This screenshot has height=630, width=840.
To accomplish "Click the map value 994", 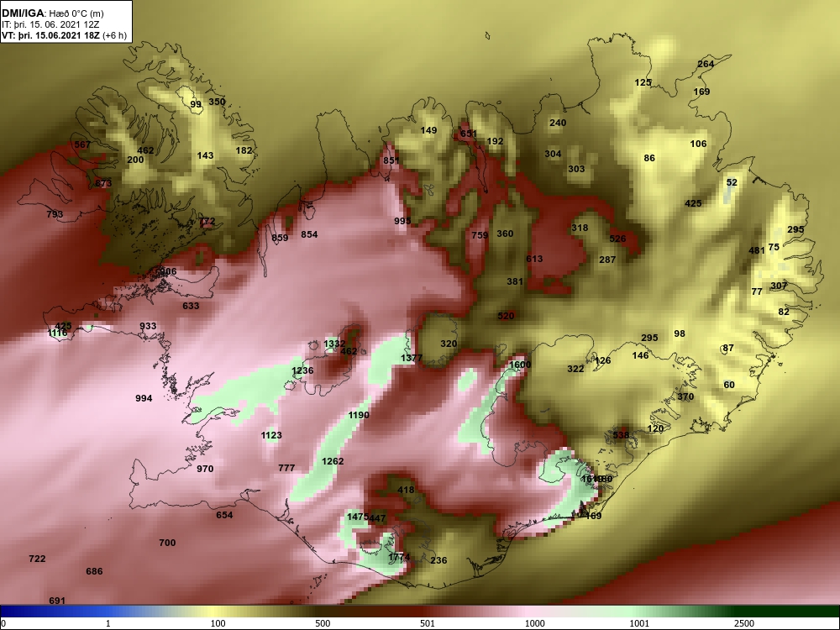I will pos(144,398).
